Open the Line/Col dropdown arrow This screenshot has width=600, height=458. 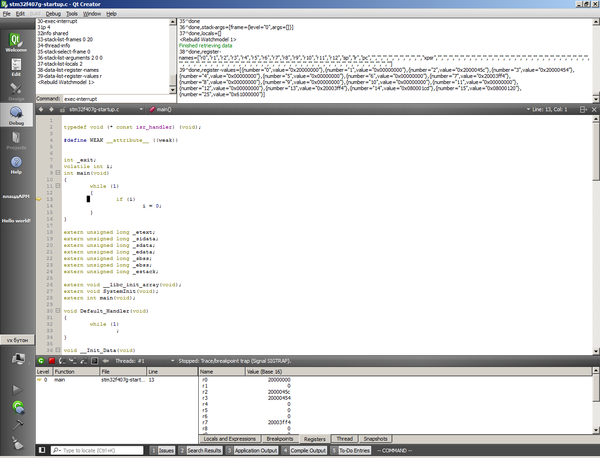tap(528, 109)
